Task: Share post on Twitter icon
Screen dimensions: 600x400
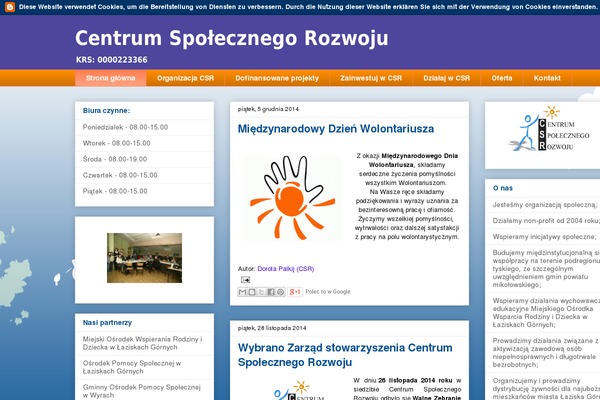Action: pyautogui.click(x=261, y=292)
